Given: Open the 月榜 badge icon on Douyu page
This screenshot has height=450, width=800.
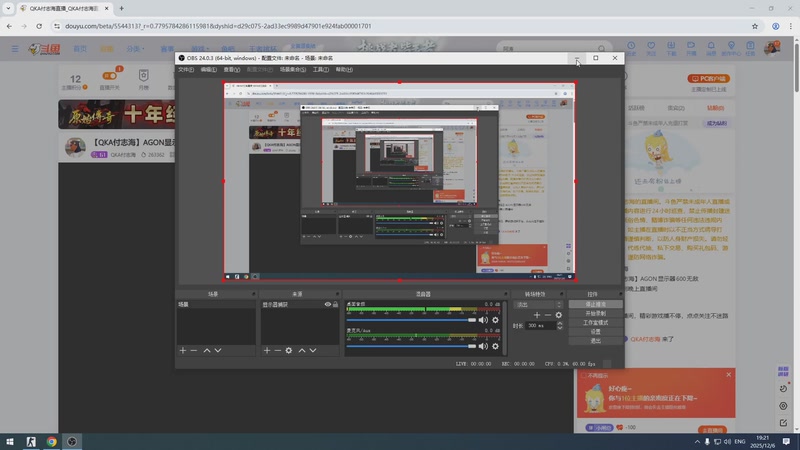Looking at the screenshot, I should (x=143, y=76).
